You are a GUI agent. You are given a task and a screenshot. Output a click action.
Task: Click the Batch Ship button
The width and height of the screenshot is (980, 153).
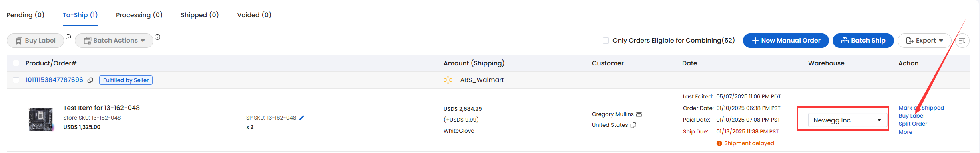[x=863, y=41]
